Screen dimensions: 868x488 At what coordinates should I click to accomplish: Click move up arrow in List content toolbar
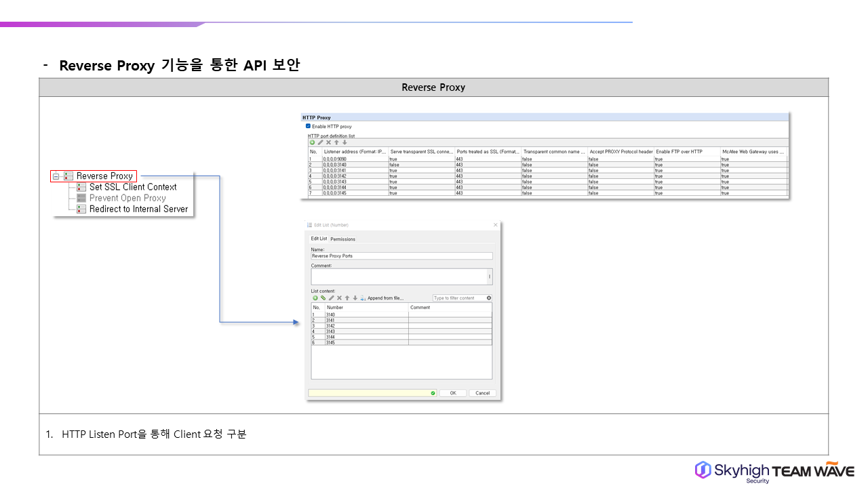[x=347, y=298]
